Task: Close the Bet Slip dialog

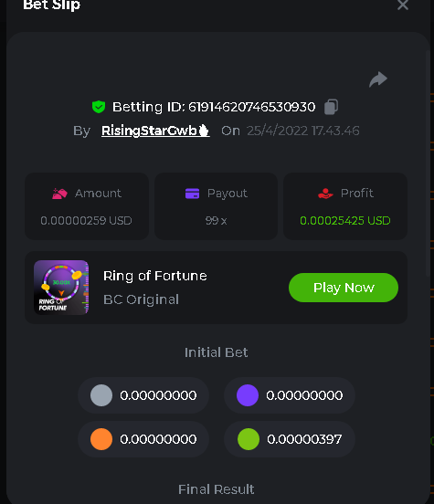Action: 403,5
